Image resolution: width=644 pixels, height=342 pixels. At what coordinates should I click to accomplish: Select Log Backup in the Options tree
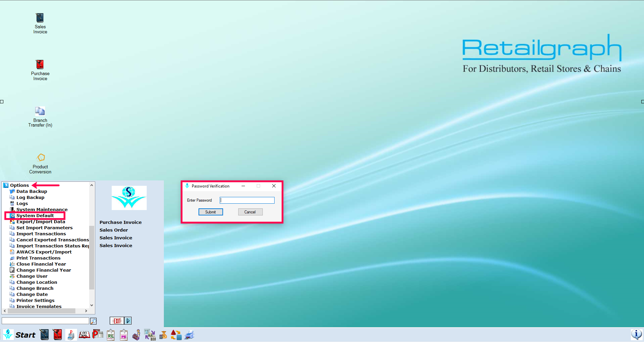[30, 197]
